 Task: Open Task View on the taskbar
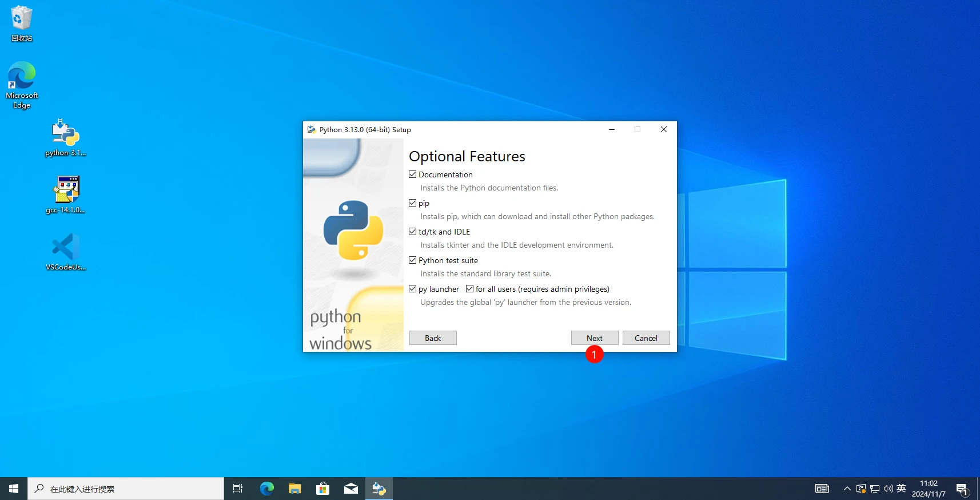pyautogui.click(x=238, y=489)
